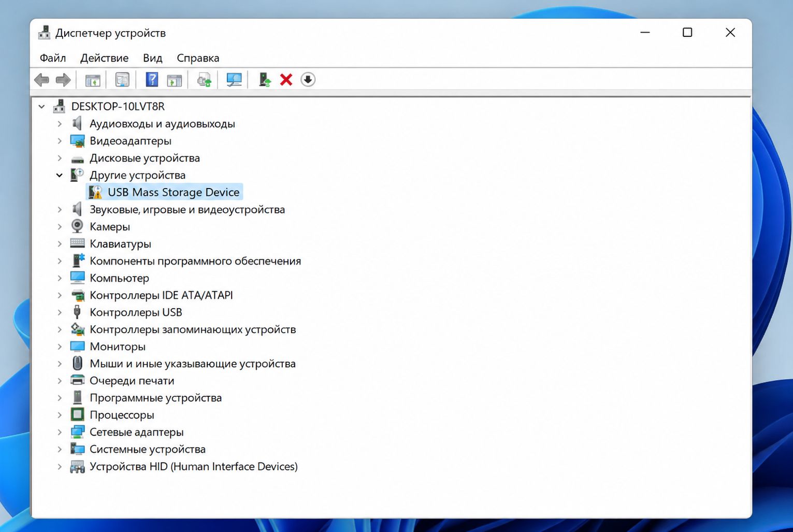The width and height of the screenshot is (793, 532).
Task: Click the scan for hardware changes printer icon
Action: (x=205, y=80)
